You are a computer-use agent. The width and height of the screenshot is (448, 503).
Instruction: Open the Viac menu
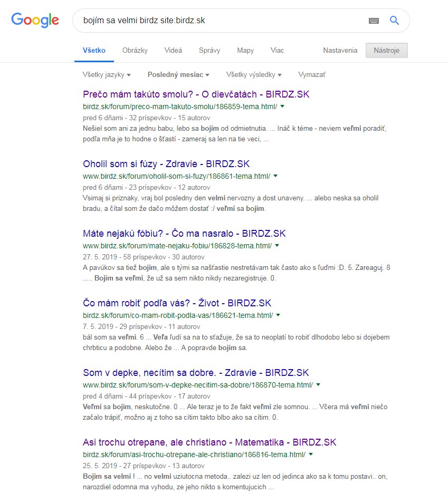277,51
